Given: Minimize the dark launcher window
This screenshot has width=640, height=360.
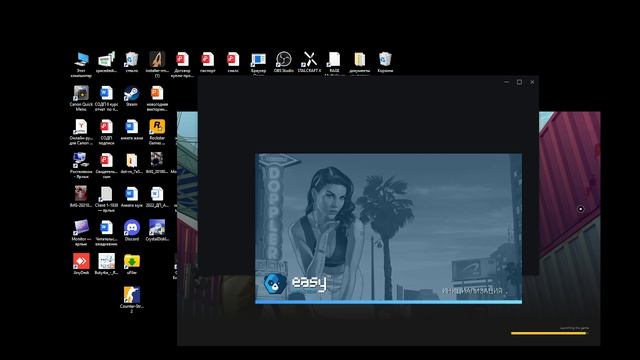Looking at the screenshot, I should point(507,82).
